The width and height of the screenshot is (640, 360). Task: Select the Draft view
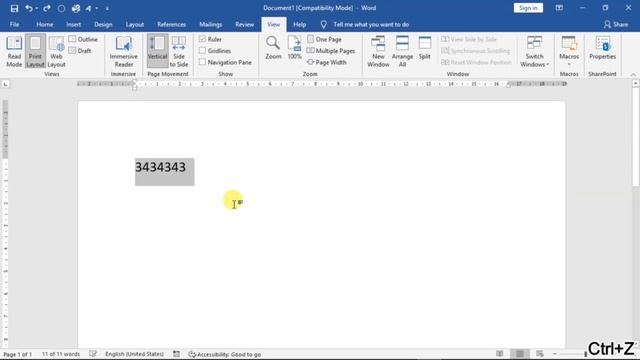pos(80,51)
